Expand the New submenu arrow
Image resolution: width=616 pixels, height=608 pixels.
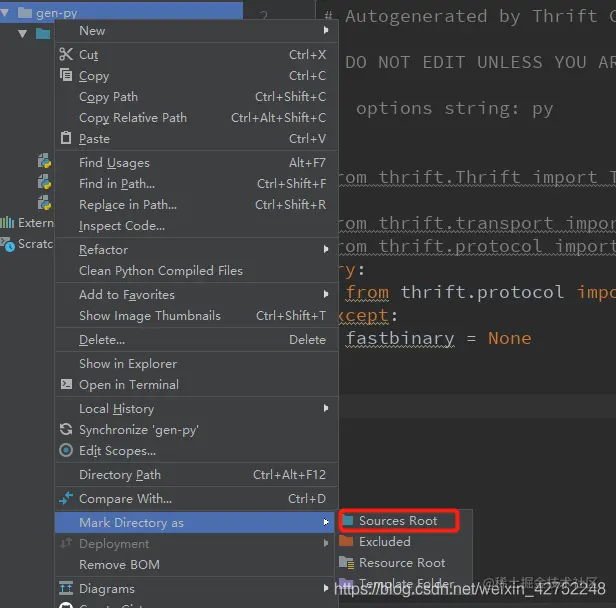pyautogui.click(x=326, y=30)
